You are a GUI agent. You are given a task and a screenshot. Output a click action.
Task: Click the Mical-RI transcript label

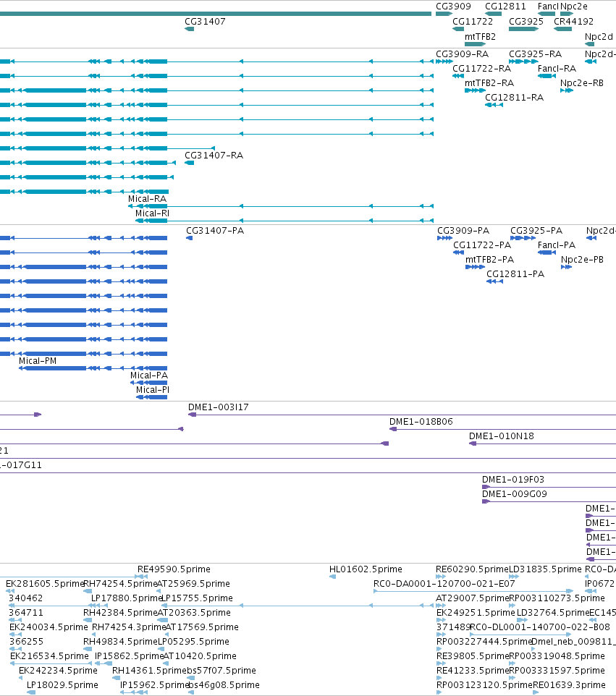tap(152, 213)
